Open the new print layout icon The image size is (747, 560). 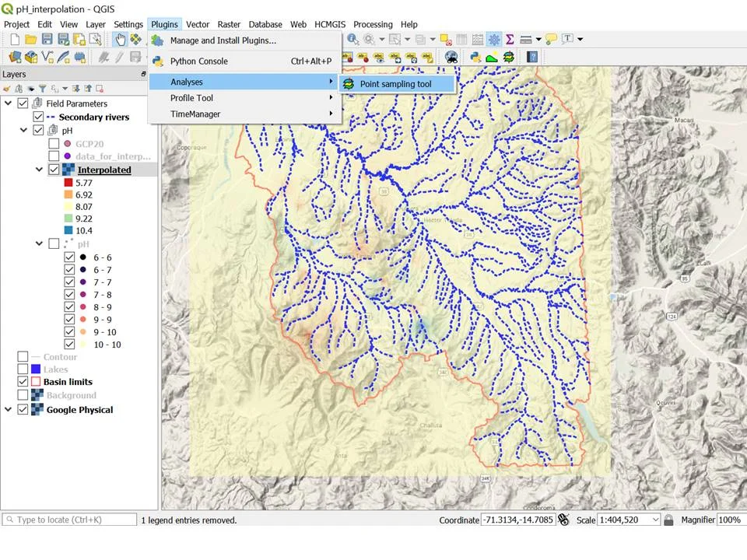[79, 40]
